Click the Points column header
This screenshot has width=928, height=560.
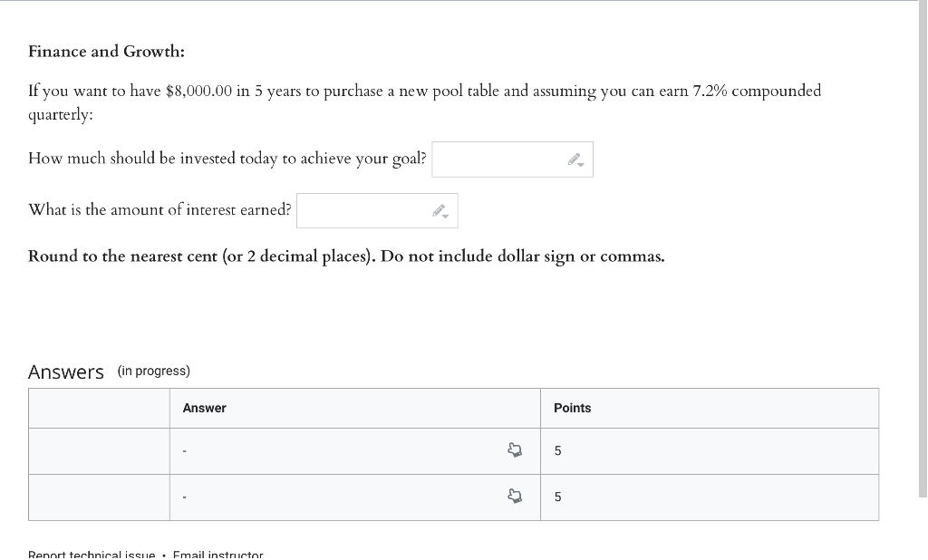tap(572, 408)
